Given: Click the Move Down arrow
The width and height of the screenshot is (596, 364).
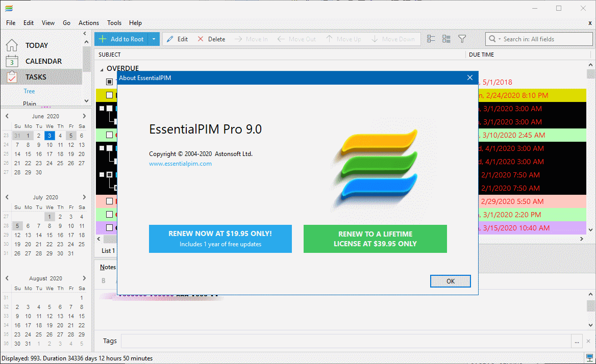Looking at the screenshot, I should click(x=375, y=39).
